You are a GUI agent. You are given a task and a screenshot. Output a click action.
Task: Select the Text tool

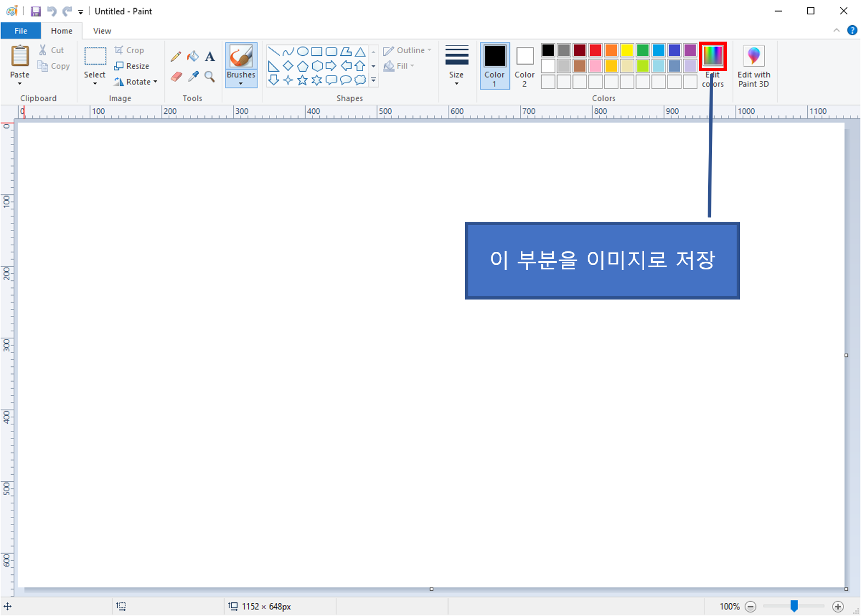210,56
